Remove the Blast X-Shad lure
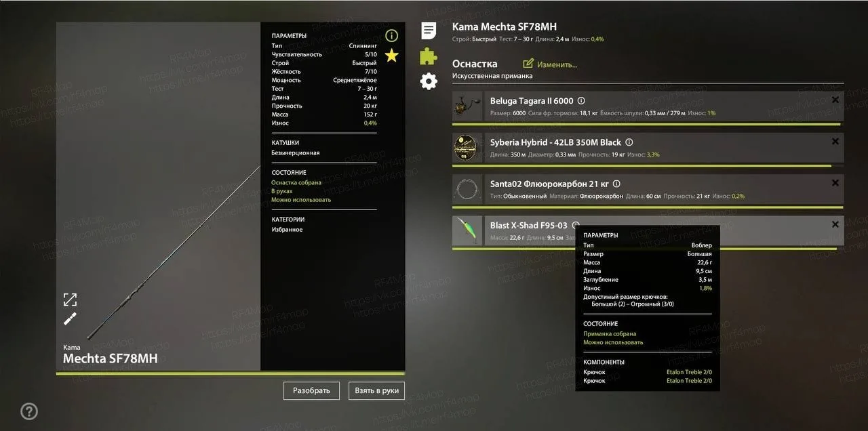The image size is (868, 431). [835, 224]
